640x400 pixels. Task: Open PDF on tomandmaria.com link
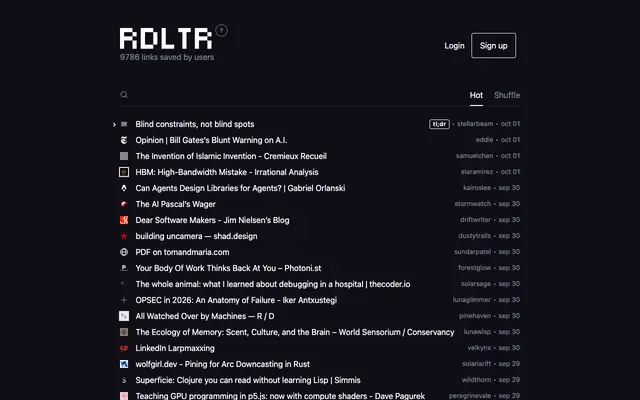coord(182,252)
